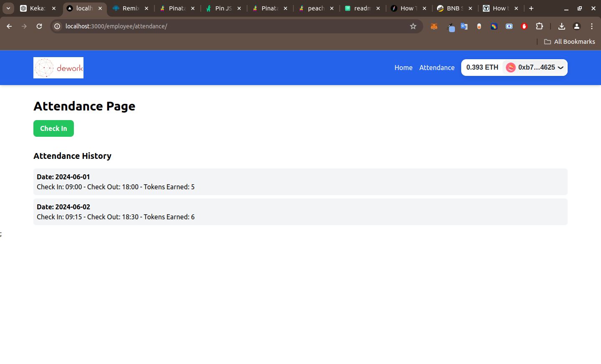Reload the page
This screenshot has width=601, height=364.
coord(39,26)
